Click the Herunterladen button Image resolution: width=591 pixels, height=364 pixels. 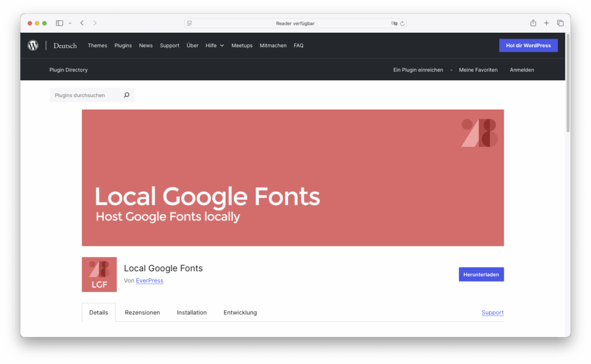tap(481, 275)
